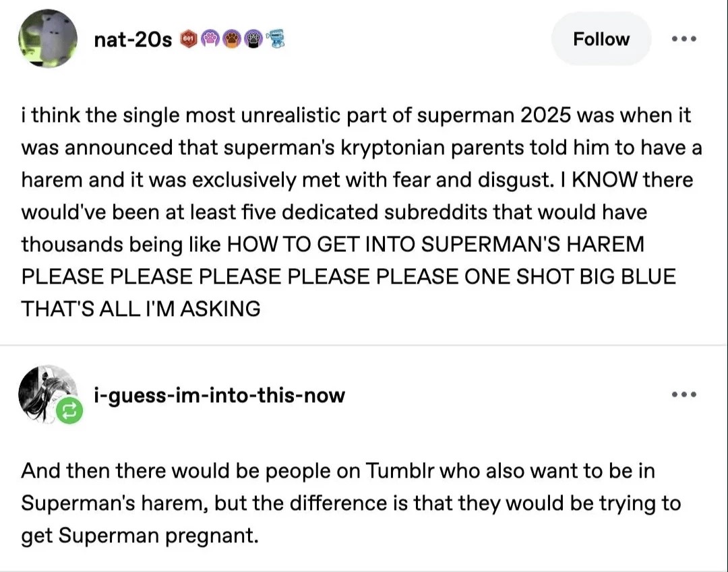This screenshot has height=572, width=728.
Task: Toggle follow status for nat-20s
Action: [x=601, y=38]
